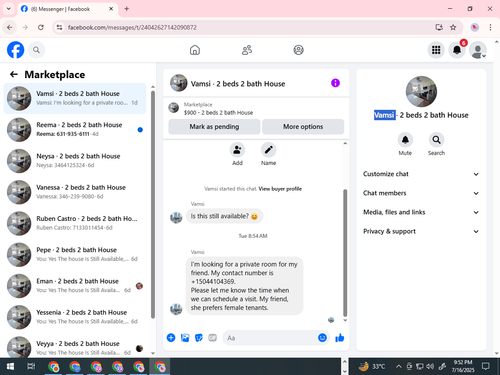Click the purple conversation information icon

tap(335, 83)
